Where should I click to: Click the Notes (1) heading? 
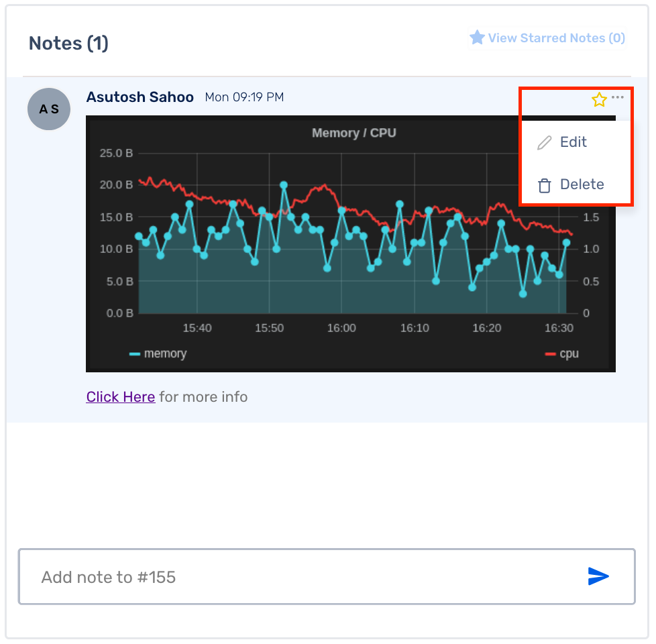pos(68,43)
